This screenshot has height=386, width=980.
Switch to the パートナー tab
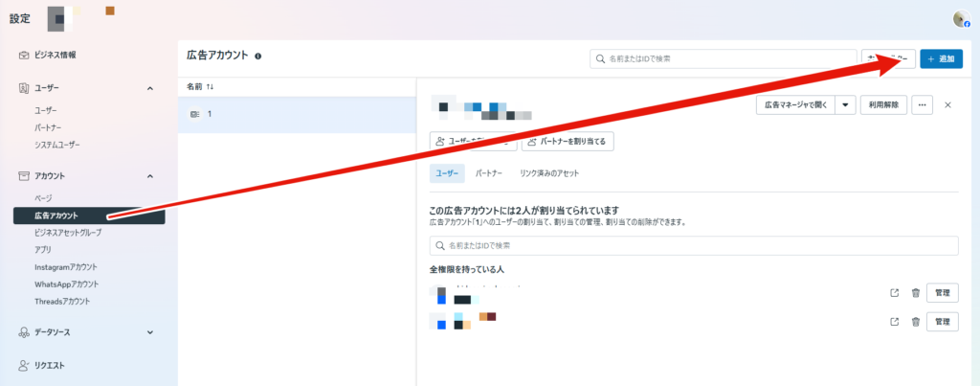(489, 173)
